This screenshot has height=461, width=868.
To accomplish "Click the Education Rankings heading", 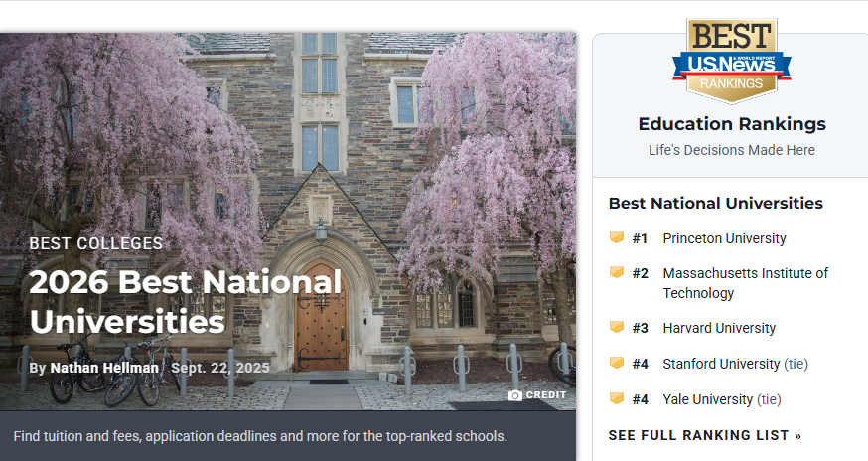I will (731, 124).
